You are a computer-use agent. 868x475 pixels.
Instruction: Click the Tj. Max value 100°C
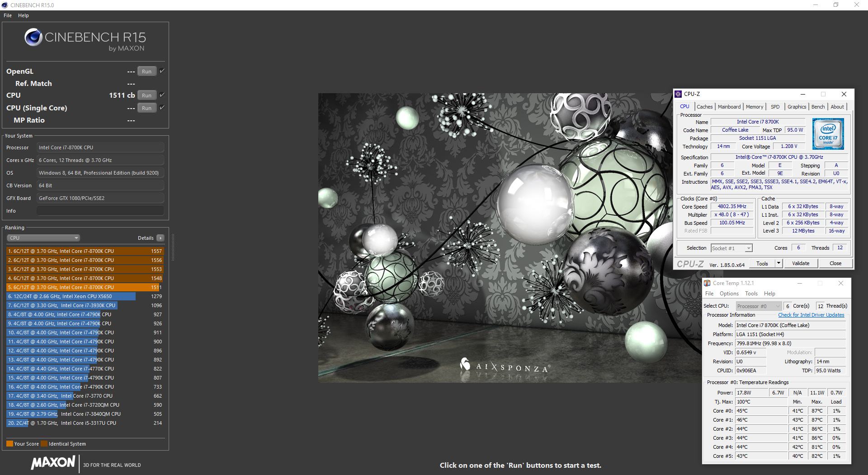point(762,402)
